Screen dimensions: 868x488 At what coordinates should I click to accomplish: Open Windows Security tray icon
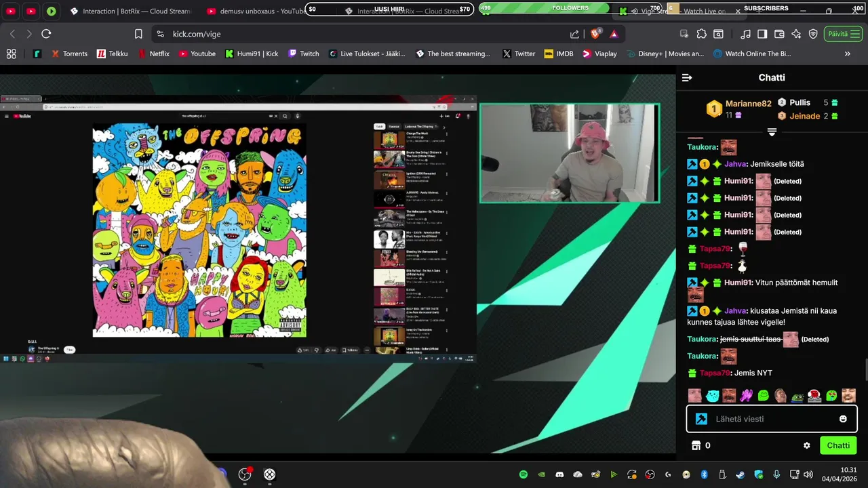pos(758,474)
